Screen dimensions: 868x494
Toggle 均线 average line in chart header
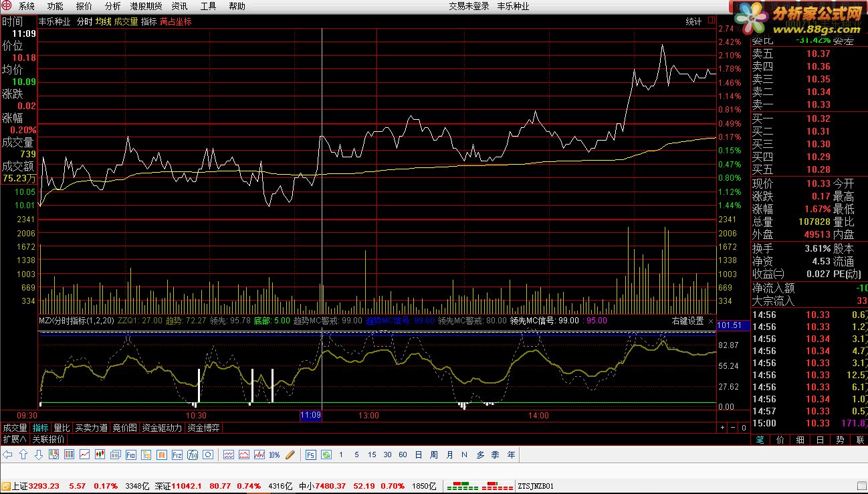point(103,21)
